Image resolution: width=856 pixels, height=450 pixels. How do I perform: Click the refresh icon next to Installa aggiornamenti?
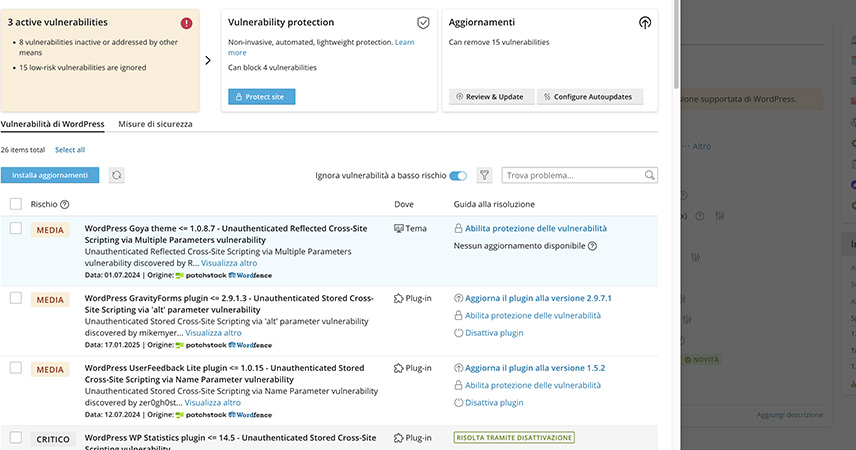(117, 175)
